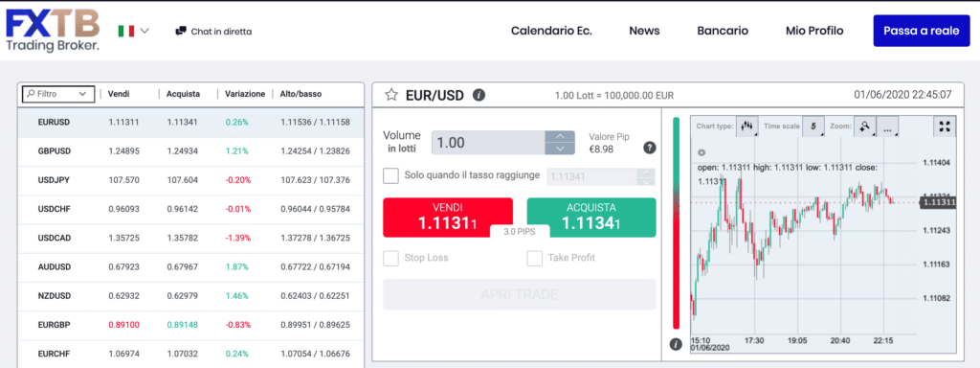The height and width of the screenshot is (368, 980).
Task: Click the rate field showing 1.11341
Action: (x=591, y=177)
